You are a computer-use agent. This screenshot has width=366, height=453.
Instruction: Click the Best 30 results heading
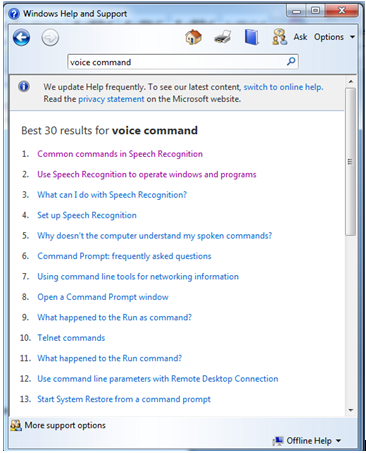point(109,130)
